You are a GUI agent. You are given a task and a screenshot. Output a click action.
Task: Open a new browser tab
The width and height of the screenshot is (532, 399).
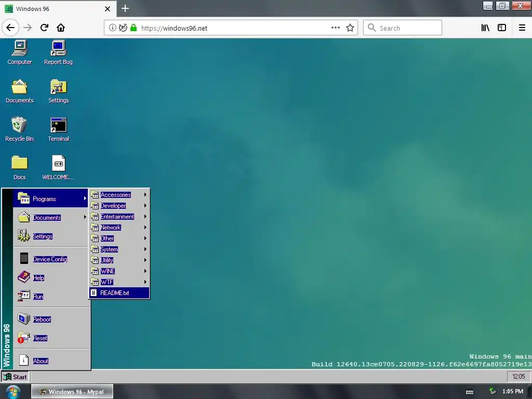(x=125, y=8)
